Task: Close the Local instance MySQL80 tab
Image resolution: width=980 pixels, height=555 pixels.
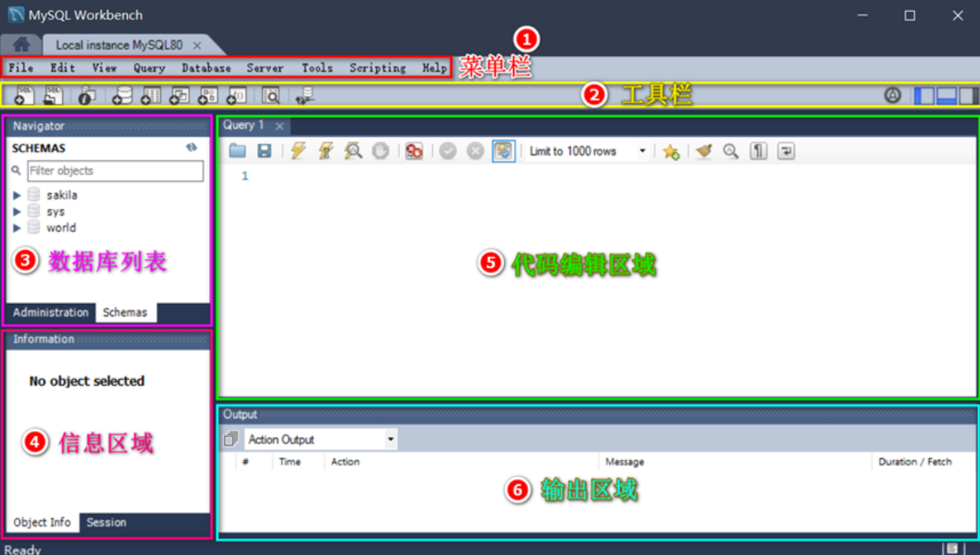Action: (197, 45)
